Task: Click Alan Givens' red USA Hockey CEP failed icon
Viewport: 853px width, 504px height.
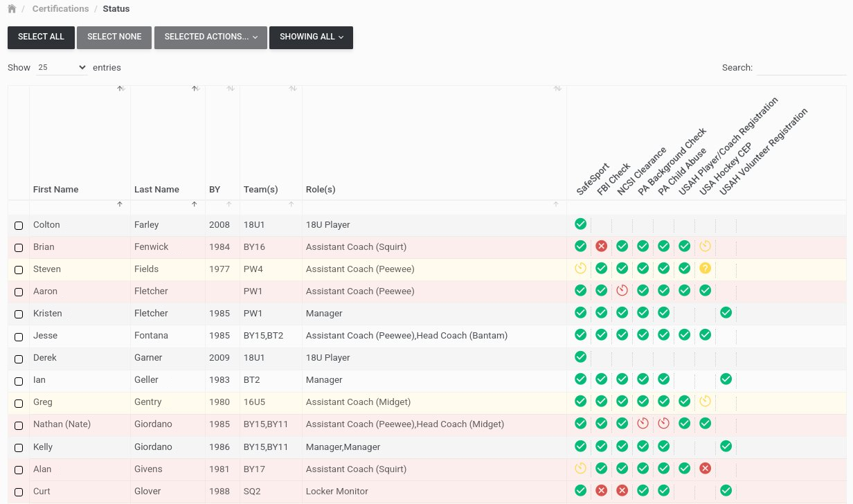Action: point(705,468)
